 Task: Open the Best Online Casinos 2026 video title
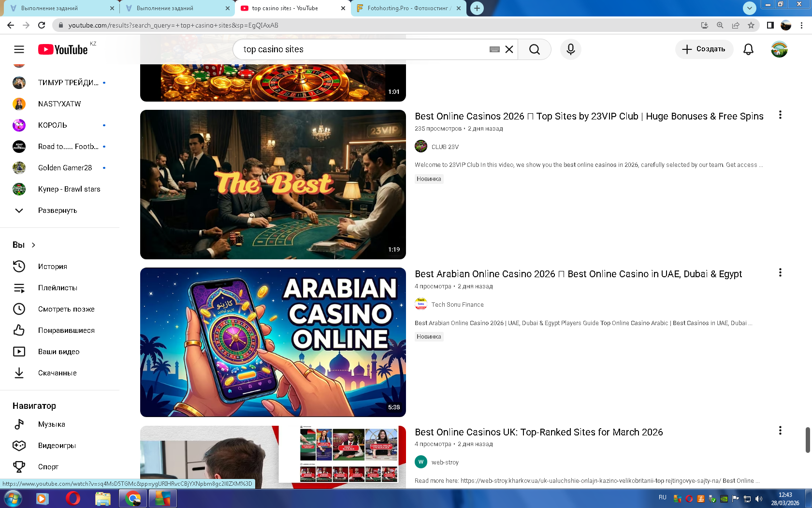click(589, 116)
